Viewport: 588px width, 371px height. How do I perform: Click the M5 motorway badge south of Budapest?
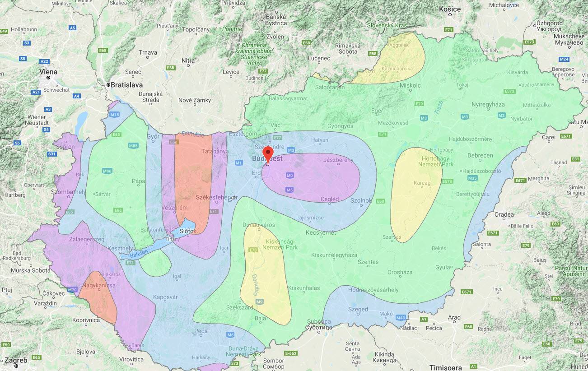coord(290,190)
